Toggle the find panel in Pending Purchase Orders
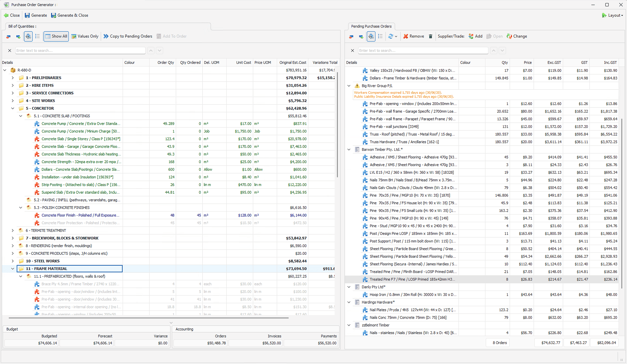Screen dimensions: 627x364 371,36
